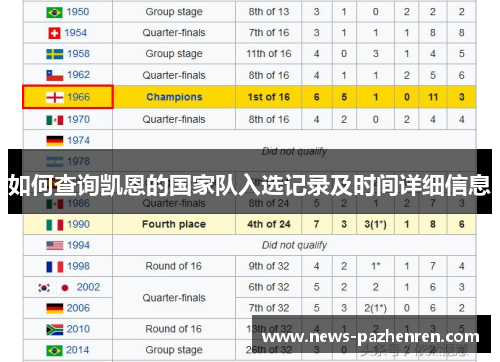This screenshot has height=362, width=500.
Task: Select the '2(1*)' cell in 2006 row
Action: pos(375,308)
